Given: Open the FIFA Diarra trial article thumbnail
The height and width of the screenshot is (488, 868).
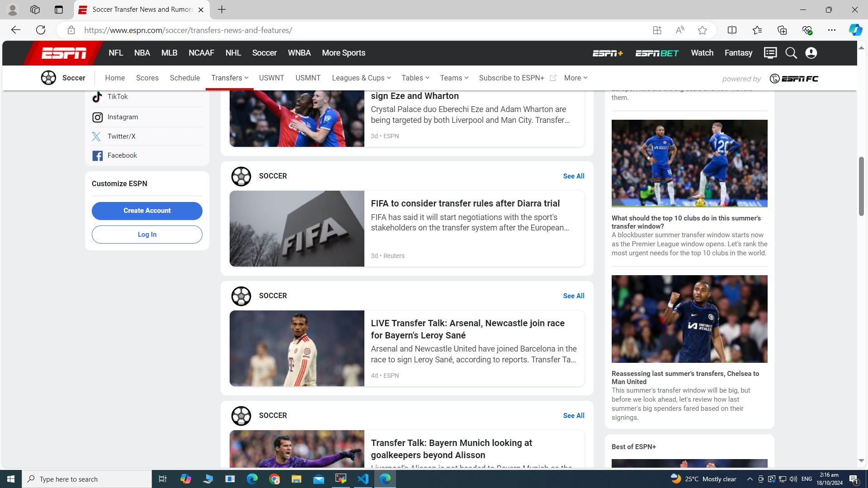Looking at the screenshot, I should pos(297,228).
